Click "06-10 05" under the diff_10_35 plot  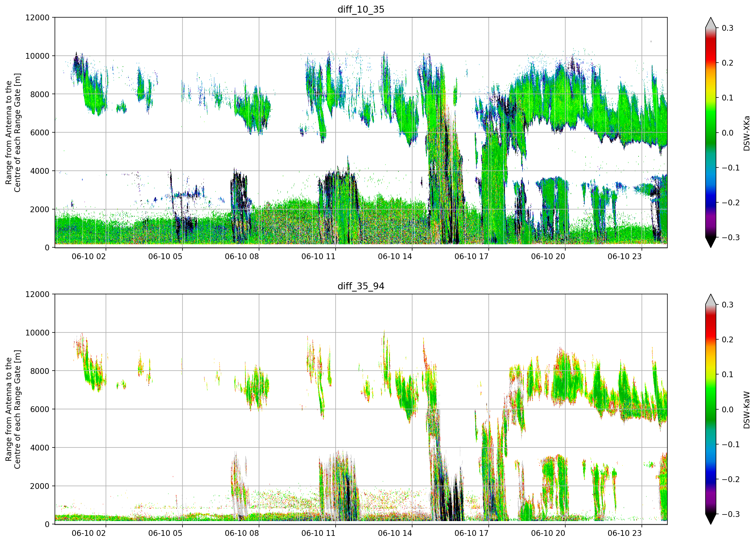click(165, 256)
